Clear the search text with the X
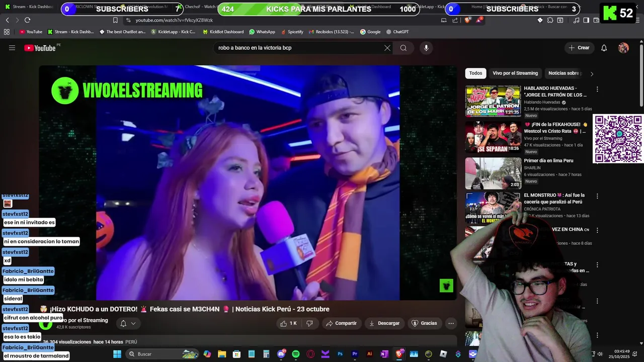This screenshot has height=362, width=644. pos(387,48)
